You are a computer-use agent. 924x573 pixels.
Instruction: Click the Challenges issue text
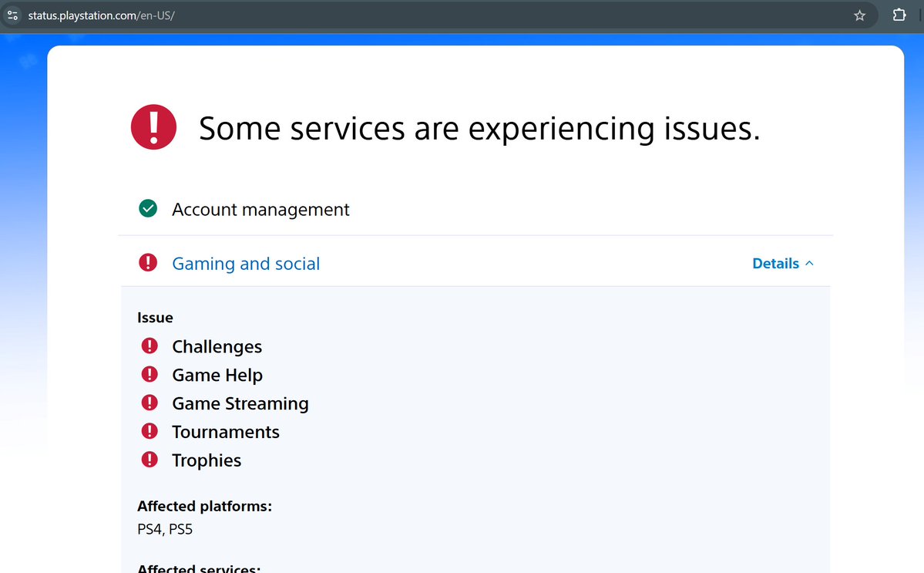click(217, 346)
